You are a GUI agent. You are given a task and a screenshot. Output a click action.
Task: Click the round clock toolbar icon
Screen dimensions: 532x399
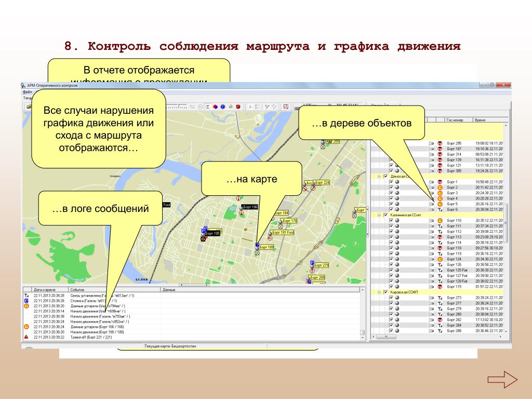(x=200, y=107)
